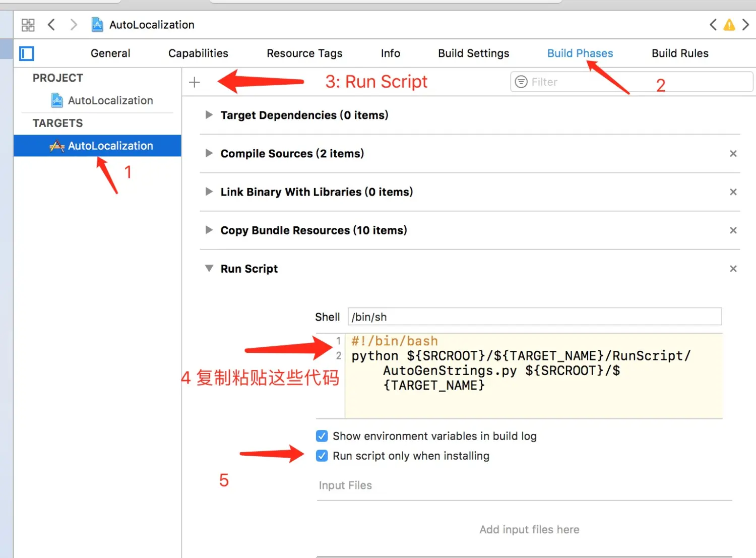Click the filter icon in Filter field
This screenshot has width=756, height=558.
point(521,82)
